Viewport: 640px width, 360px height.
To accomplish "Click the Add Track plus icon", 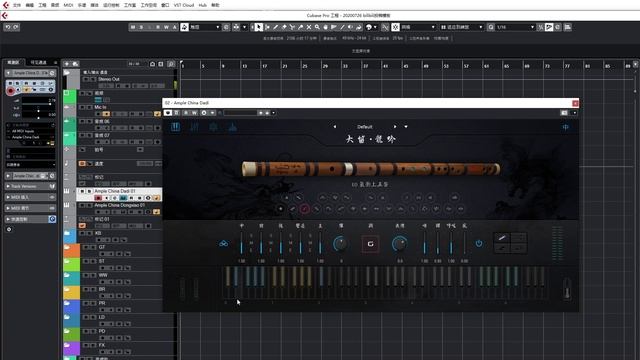I will pos(67,64).
